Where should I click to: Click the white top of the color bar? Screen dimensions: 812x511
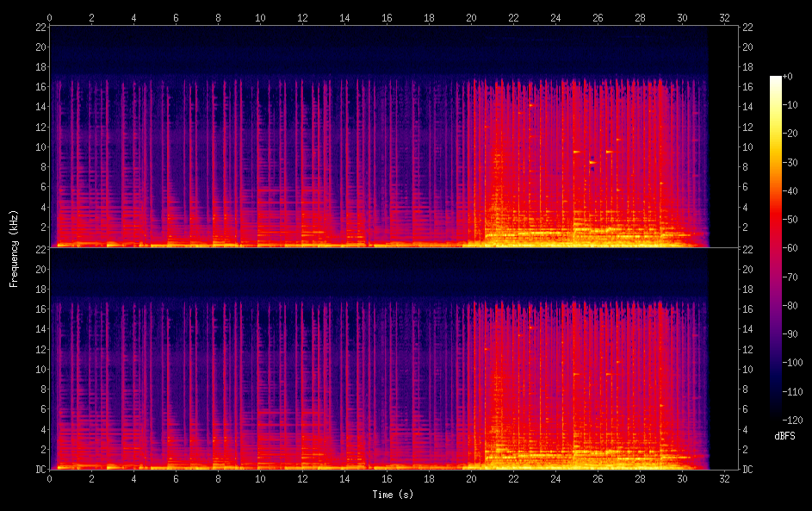point(776,79)
